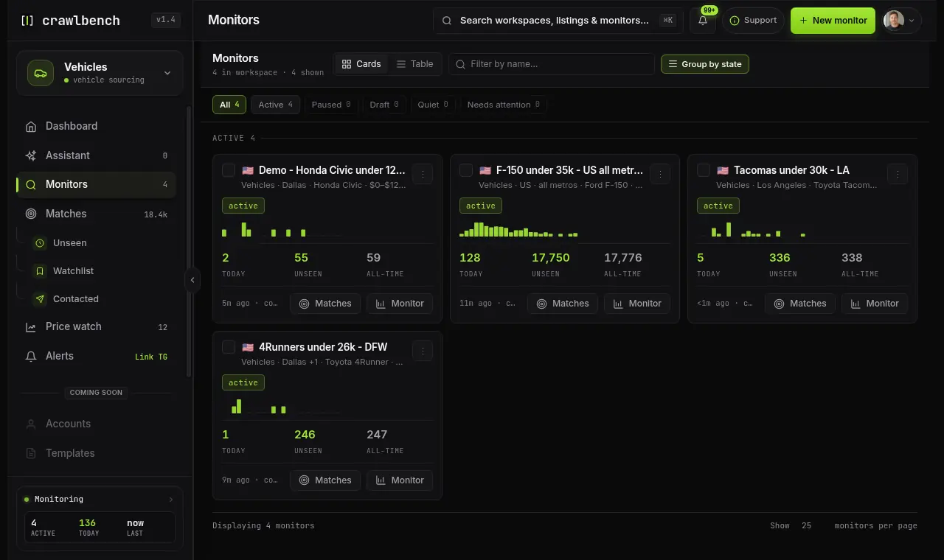944x560 pixels.
Task: Open options menu on F-150 card
Action: [660, 174]
